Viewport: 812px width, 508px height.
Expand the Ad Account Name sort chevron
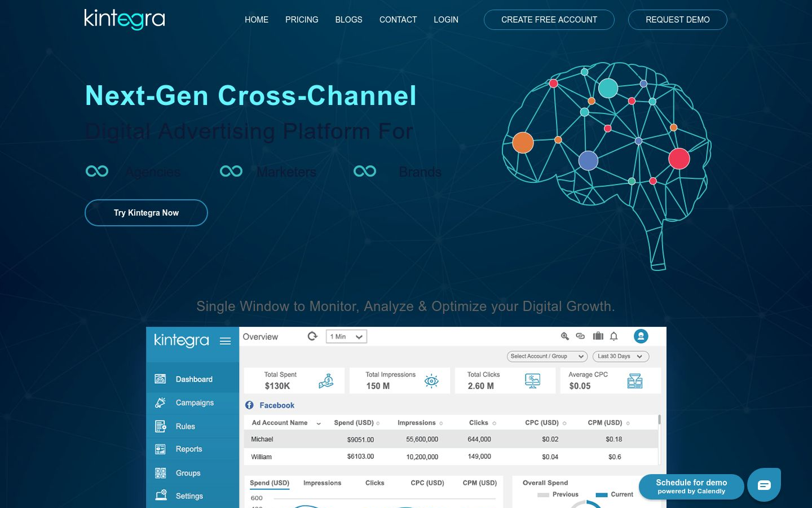click(318, 423)
